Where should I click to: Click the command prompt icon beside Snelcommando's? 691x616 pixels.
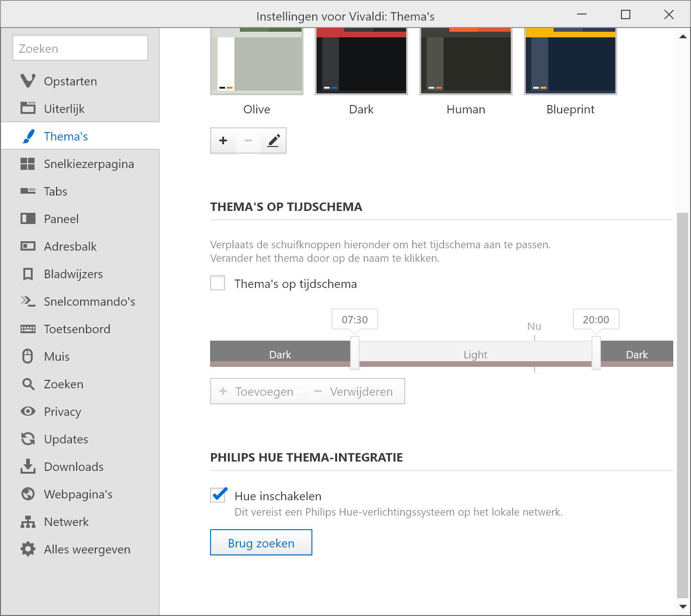(28, 301)
